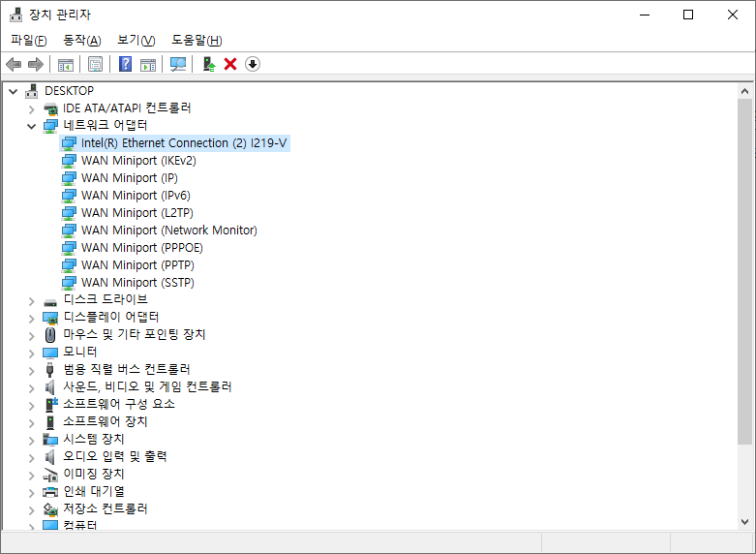Open the blue Help question mark icon
Screen dimensions: 756x554
point(126,64)
